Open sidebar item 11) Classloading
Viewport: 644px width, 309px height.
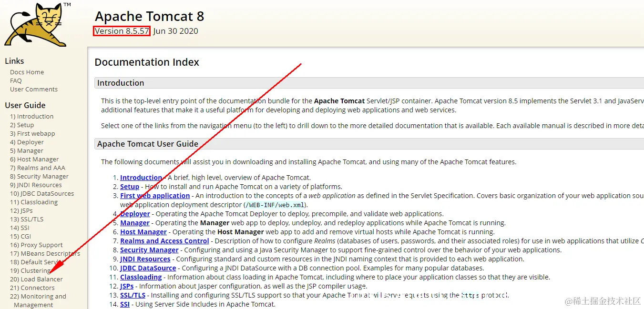(x=34, y=202)
